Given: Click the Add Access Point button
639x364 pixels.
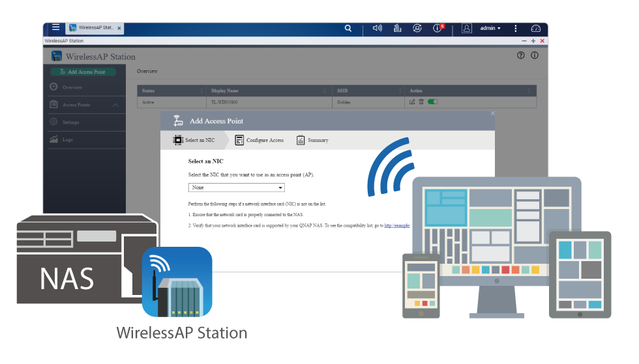Looking at the screenshot, I should pyautogui.click(x=87, y=72).
